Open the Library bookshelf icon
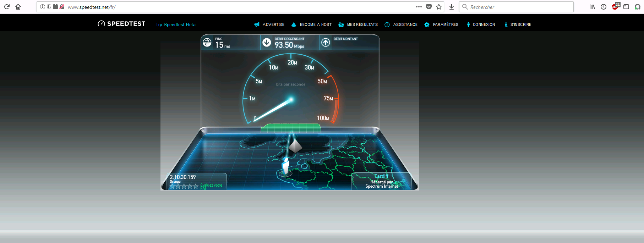This screenshot has width=644, height=243. [592, 7]
